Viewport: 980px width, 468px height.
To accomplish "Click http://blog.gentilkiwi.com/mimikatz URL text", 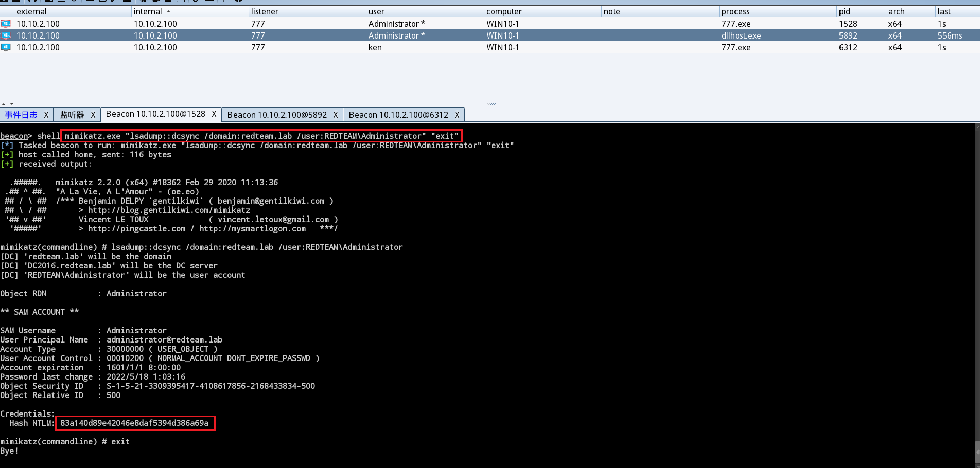I will tap(169, 210).
